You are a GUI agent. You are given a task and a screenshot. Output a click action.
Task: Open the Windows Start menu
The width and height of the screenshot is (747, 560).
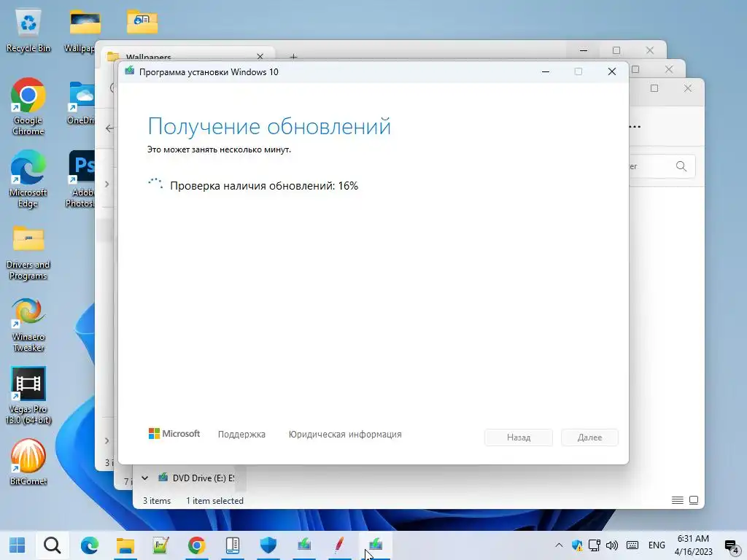click(x=18, y=545)
